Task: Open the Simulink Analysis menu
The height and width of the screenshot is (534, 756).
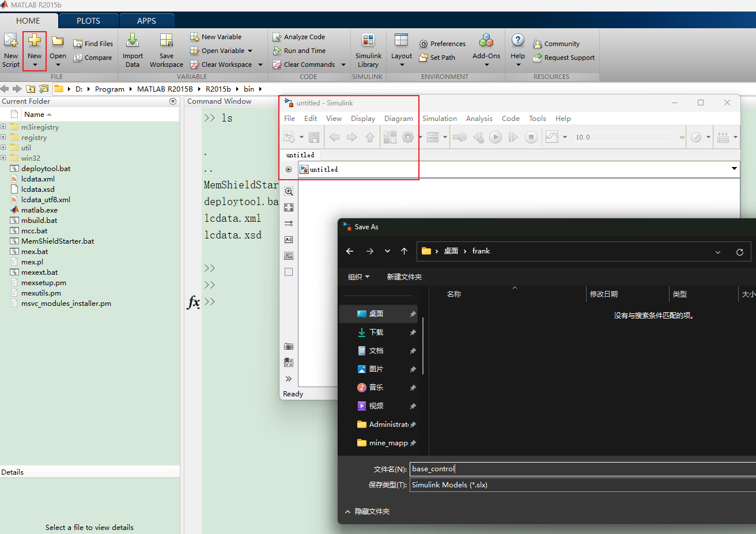Action: (479, 119)
